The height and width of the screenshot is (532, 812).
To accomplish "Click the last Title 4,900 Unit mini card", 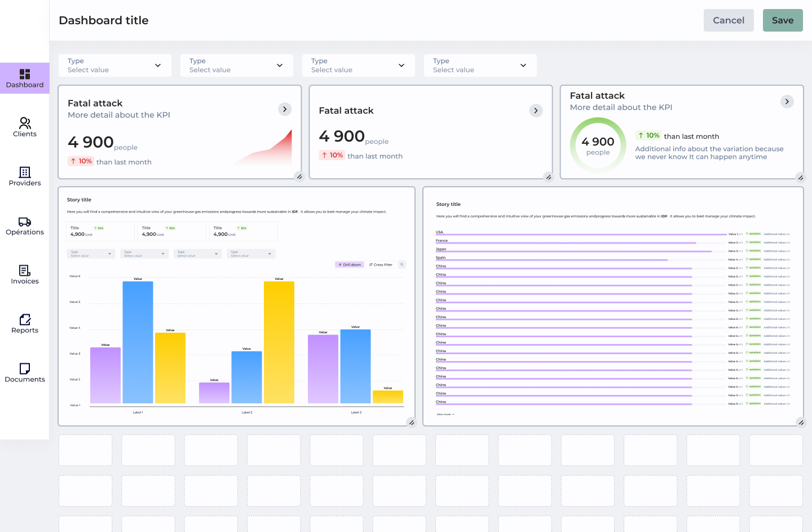I will tap(244, 231).
